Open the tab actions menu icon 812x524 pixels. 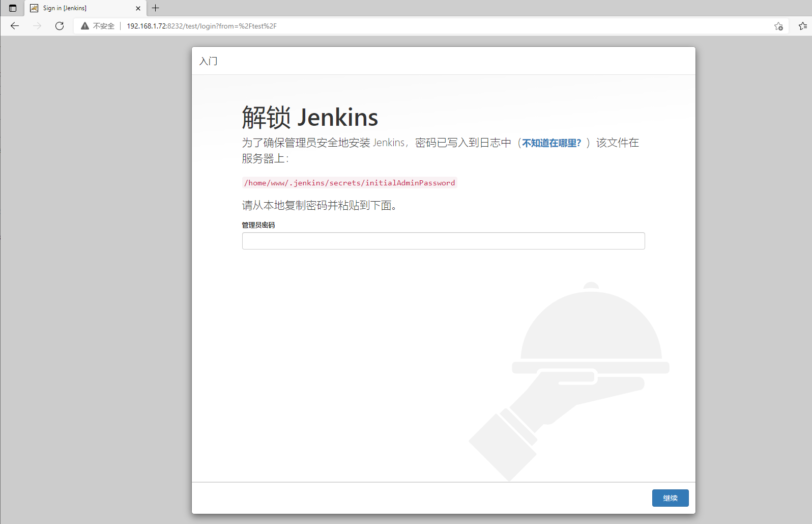click(13, 8)
